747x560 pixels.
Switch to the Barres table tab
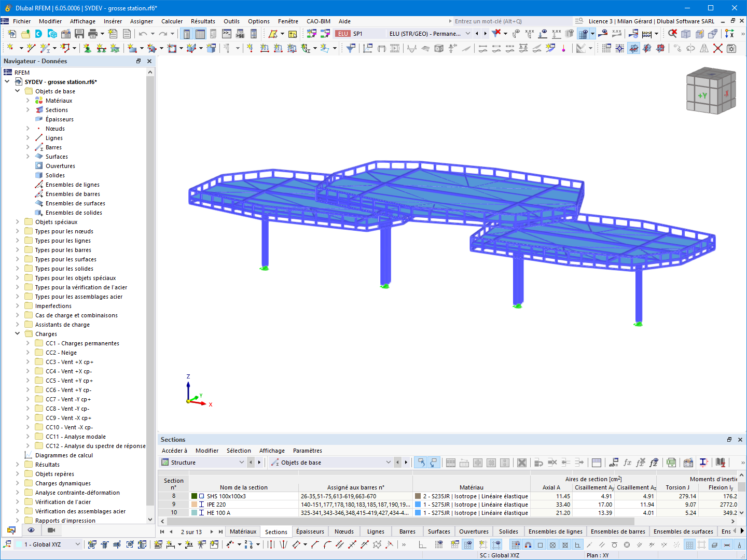point(407,531)
